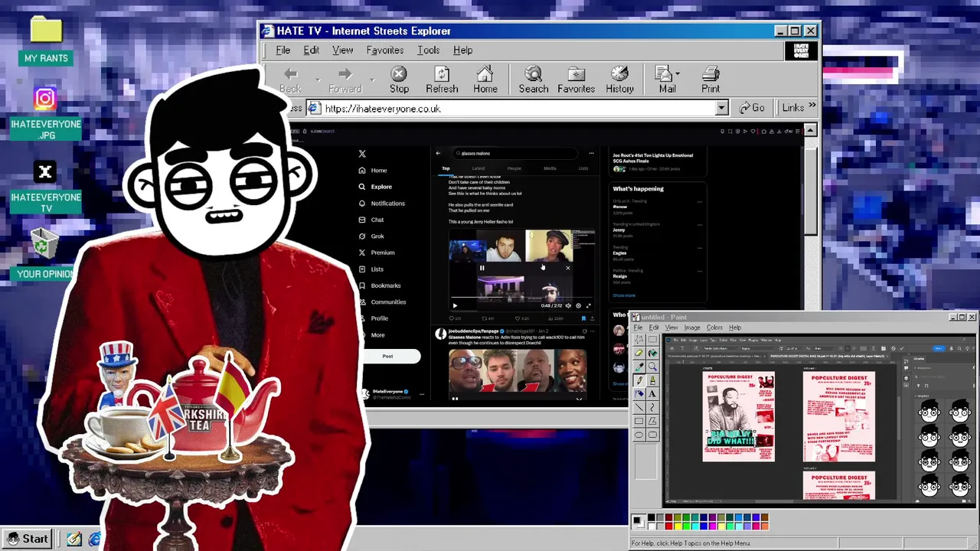Select the Rounded Rectangle tool in Paint
The image size is (980, 551).
[x=652, y=435]
